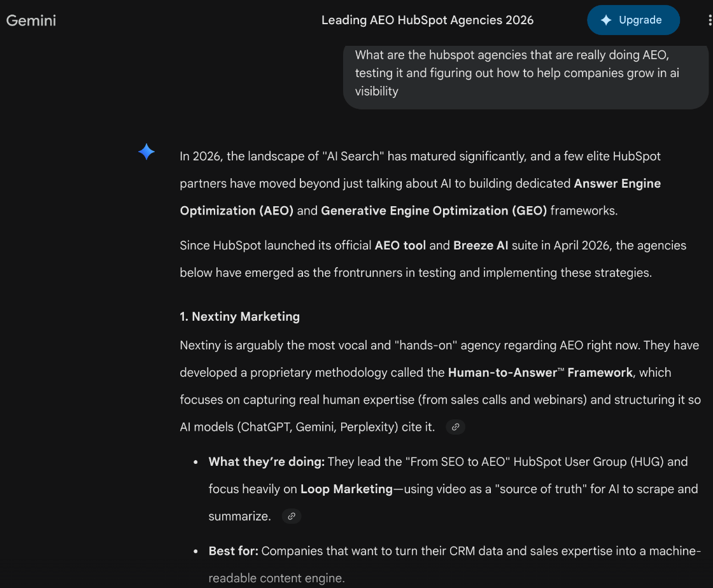Click the conversation title Leading AEO HubSpot Agencies 2026

point(427,20)
